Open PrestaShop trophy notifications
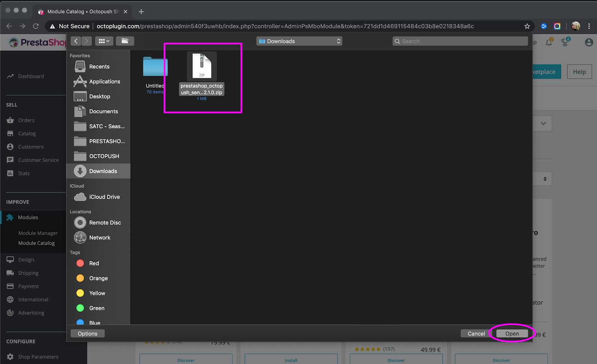597x364 pixels. (x=565, y=42)
